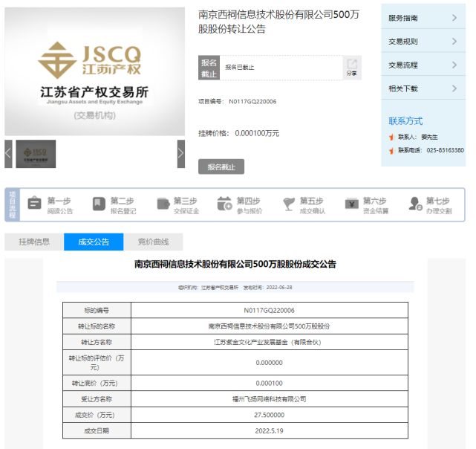
Task: Switch to the 挂牌信息 tab
Action: pyautogui.click(x=34, y=242)
